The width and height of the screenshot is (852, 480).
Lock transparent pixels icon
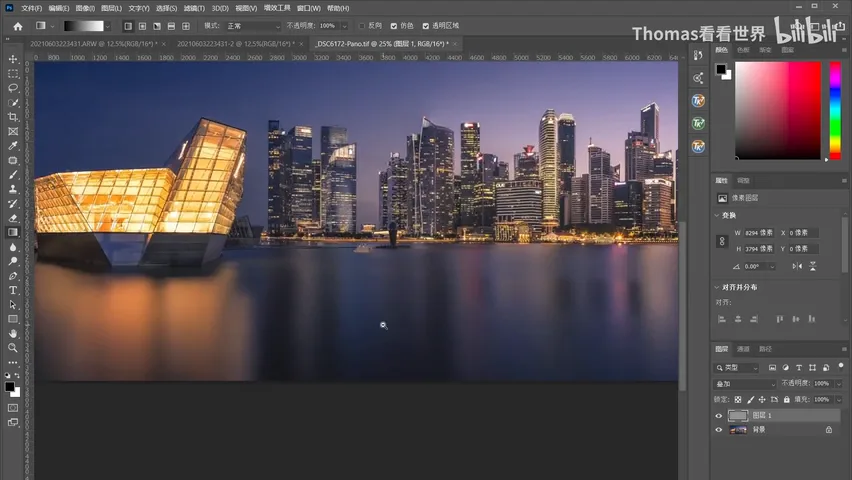(x=738, y=400)
